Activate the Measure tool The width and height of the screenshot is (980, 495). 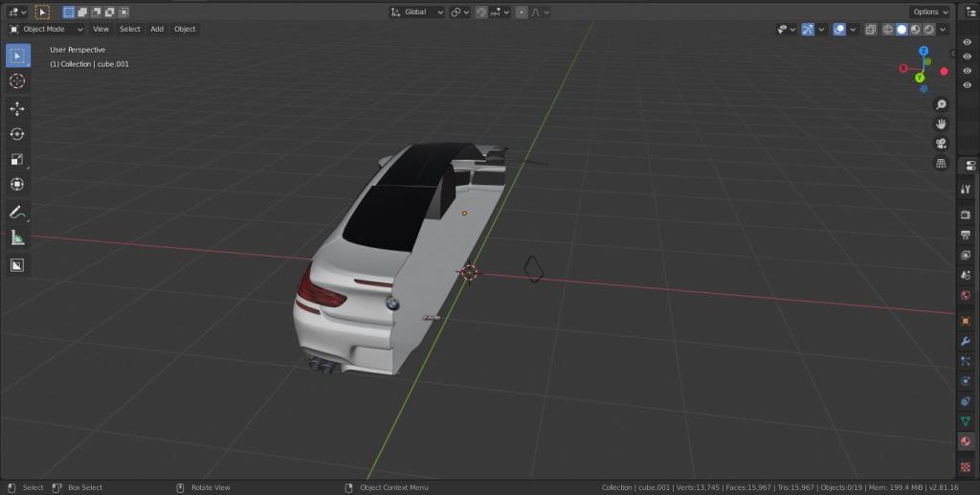[17, 237]
